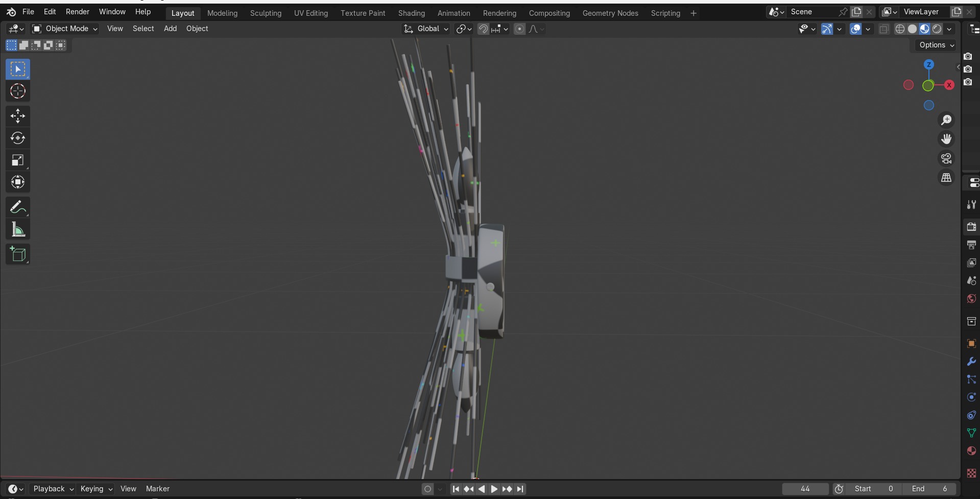Open the pivot point dropdown
The image size is (980, 499).
pos(464,29)
